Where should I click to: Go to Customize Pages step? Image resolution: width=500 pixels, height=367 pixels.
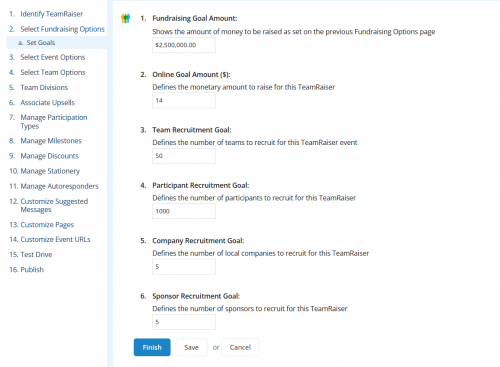tap(47, 225)
